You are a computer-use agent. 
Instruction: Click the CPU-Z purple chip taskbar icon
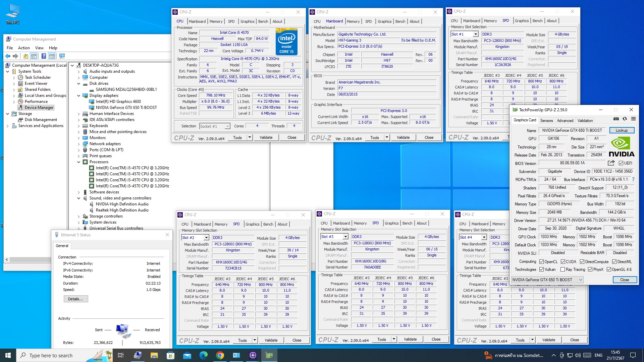[x=253, y=355]
